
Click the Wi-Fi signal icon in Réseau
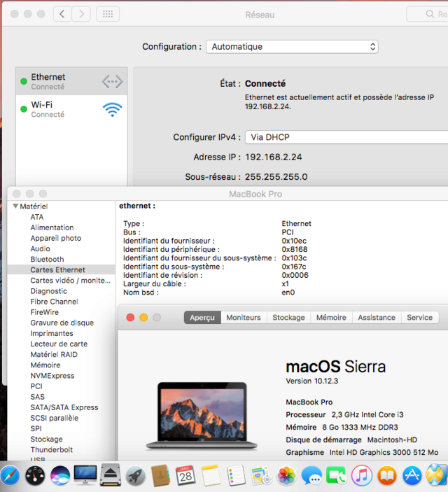113,109
